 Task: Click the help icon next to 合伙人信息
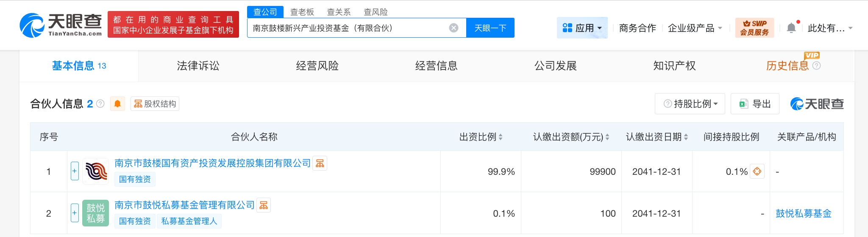coord(100,104)
